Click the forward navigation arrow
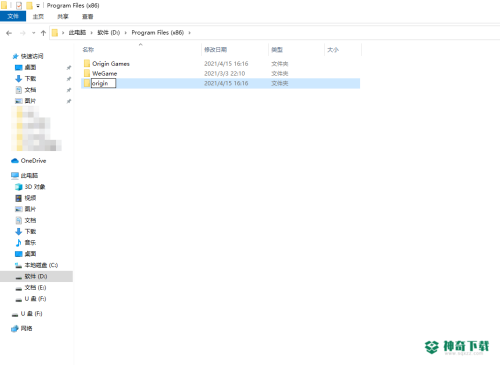The height and width of the screenshot is (365, 500). [23, 33]
